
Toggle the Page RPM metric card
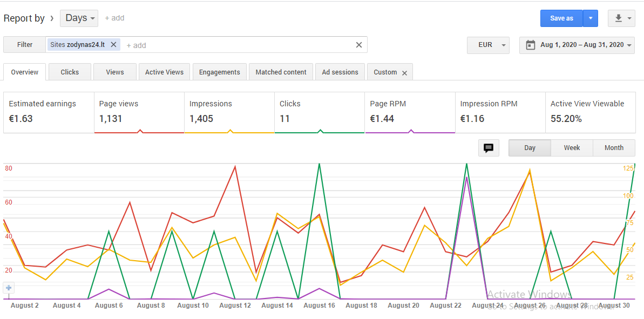pyautogui.click(x=410, y=112)
